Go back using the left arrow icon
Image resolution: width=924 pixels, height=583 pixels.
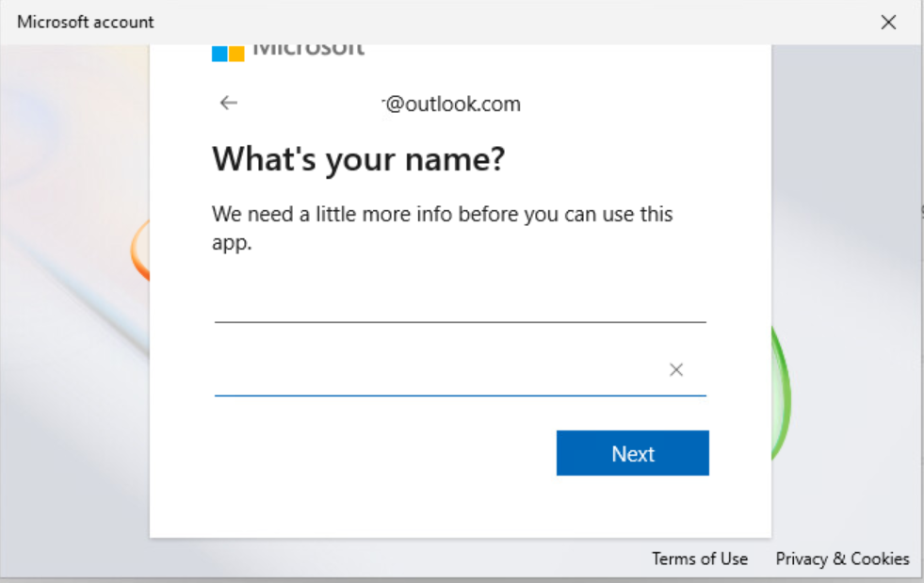(229, 104)
